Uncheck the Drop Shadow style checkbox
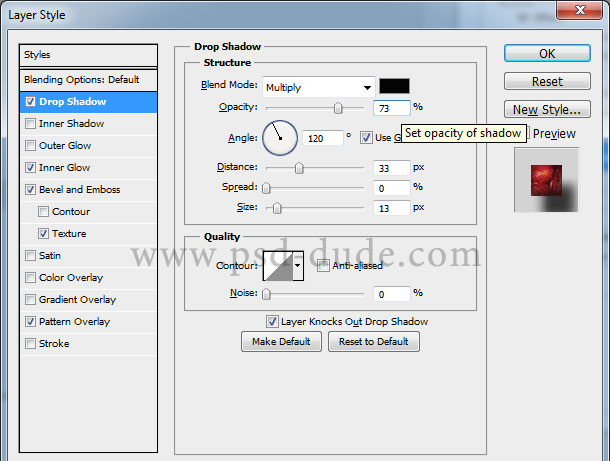Screen dimensions: 610x461 point(30,102)
